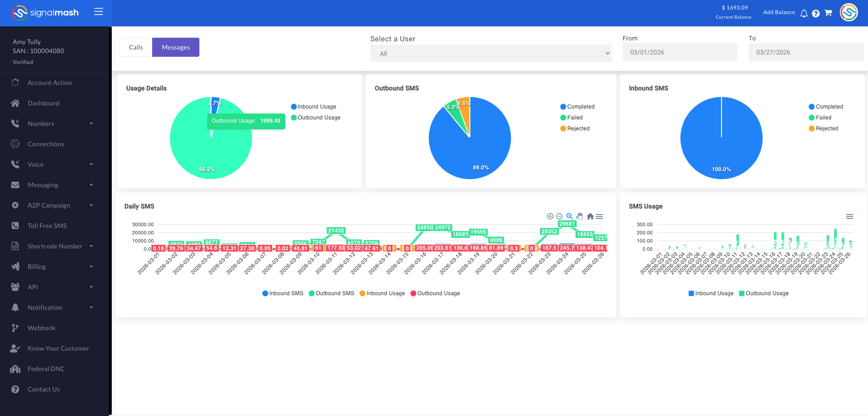Click the Add Balance link
Image resolution: width=868 pixels, height=416 pixels.
(x=779, y=12)
